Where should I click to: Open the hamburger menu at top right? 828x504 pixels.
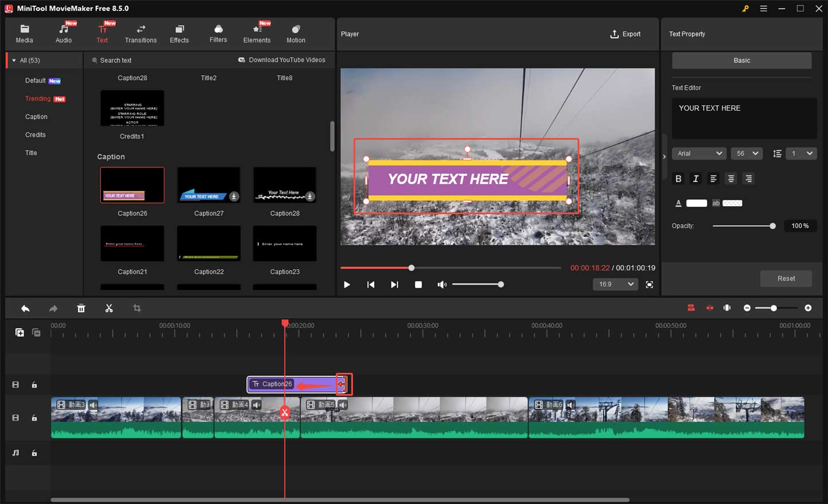point(764,9)
